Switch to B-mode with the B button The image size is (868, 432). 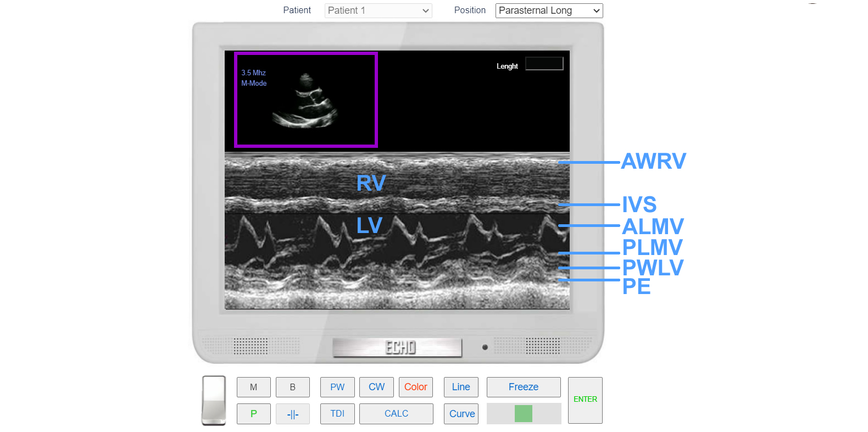click(293, 387)
